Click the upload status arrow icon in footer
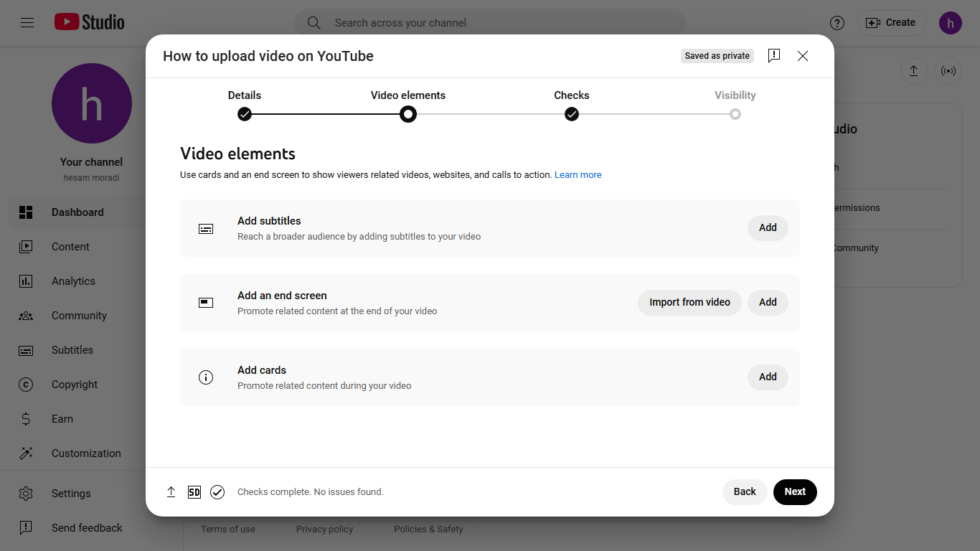 tap(171, 492)
